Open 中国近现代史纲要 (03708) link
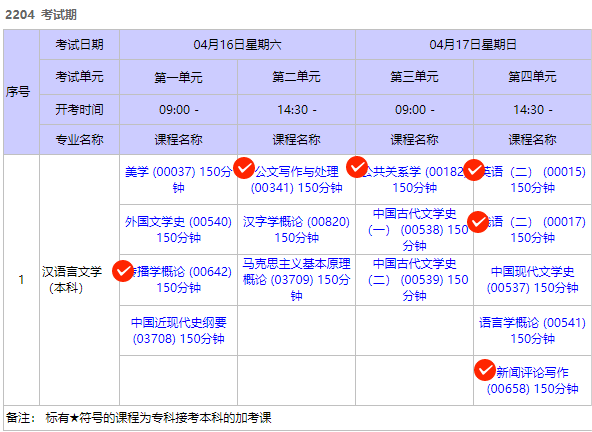 [x=178, y=330]
